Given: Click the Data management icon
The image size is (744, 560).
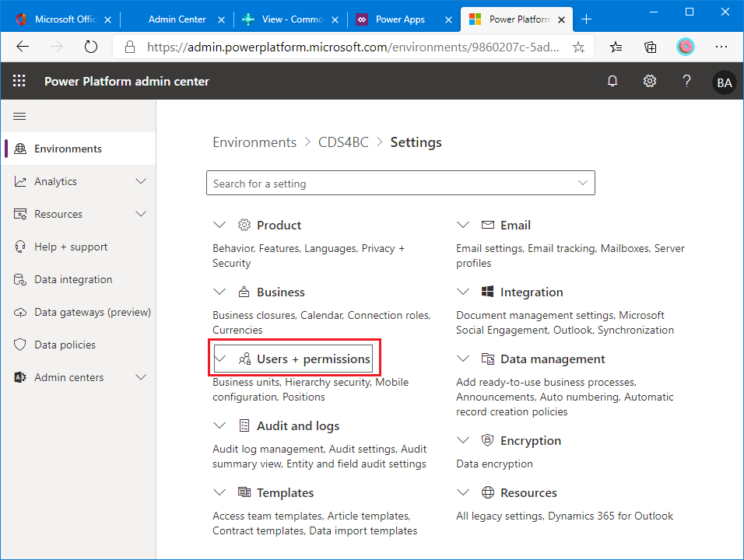Looking at the screenshot, I should click(x=488, y=359).
